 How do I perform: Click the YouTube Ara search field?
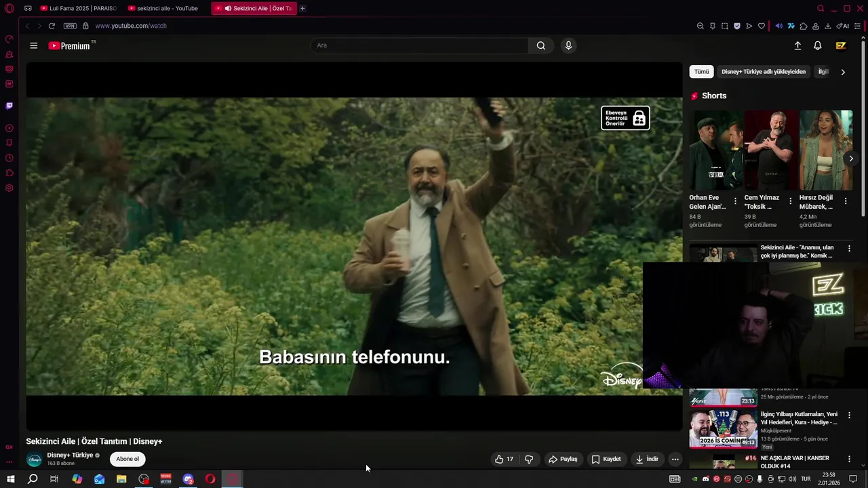coord(419,45)
